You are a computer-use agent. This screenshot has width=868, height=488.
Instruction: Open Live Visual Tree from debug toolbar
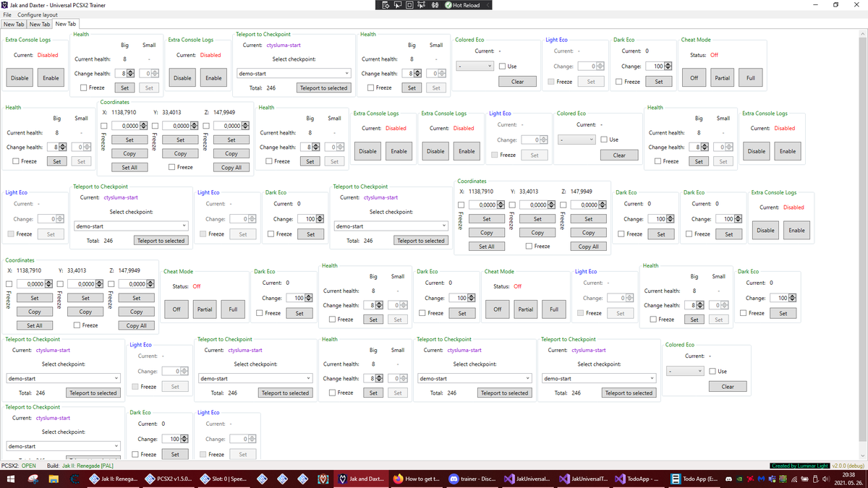point(386,5)
